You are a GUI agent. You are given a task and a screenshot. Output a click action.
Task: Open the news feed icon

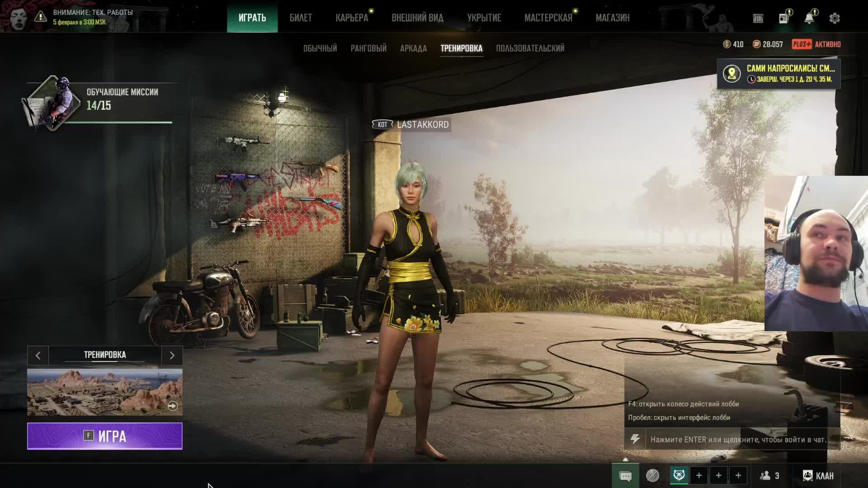point(784,18)
